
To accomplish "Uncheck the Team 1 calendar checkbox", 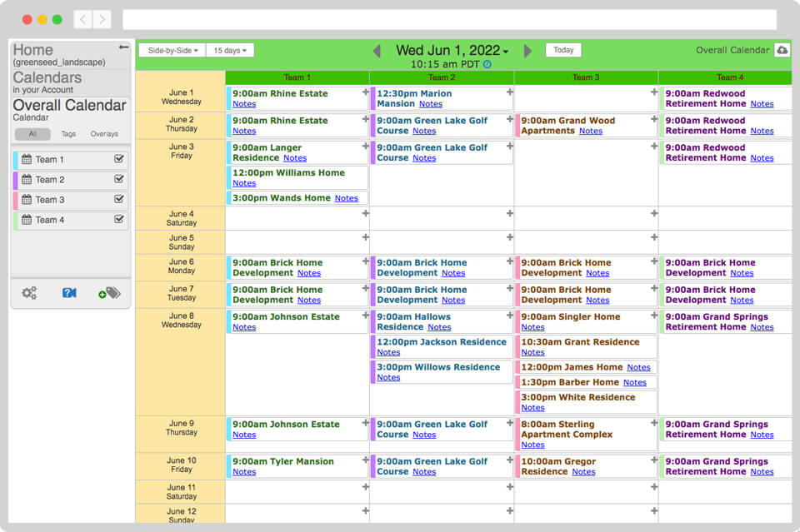I will pos(119,159).
